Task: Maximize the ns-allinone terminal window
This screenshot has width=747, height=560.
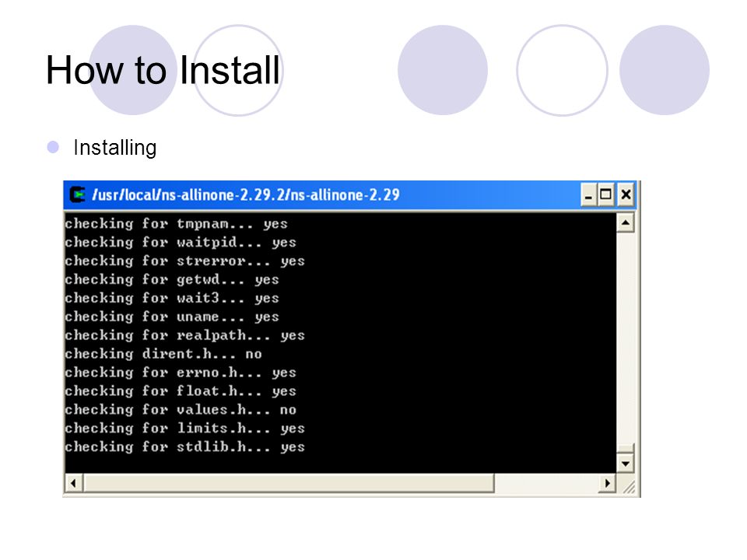Action: (x=606, y=194)
